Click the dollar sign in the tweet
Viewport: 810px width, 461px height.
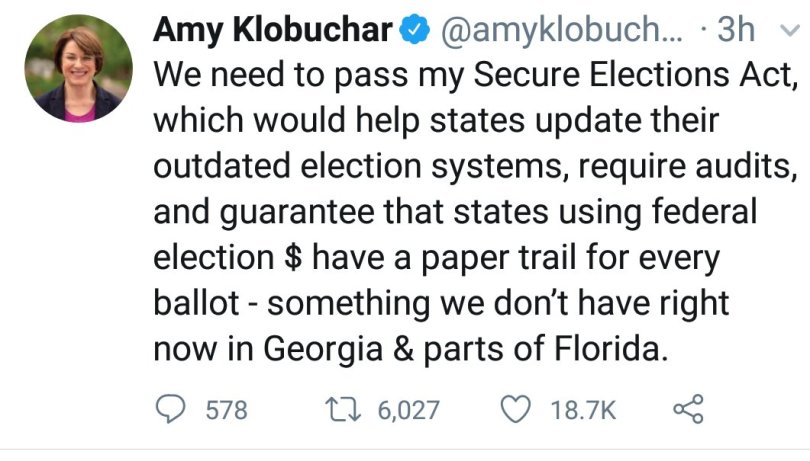pos(288,257)
